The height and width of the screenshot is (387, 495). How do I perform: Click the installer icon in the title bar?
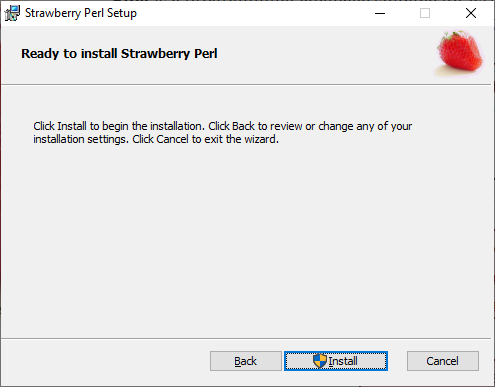(x=12, y=13)
